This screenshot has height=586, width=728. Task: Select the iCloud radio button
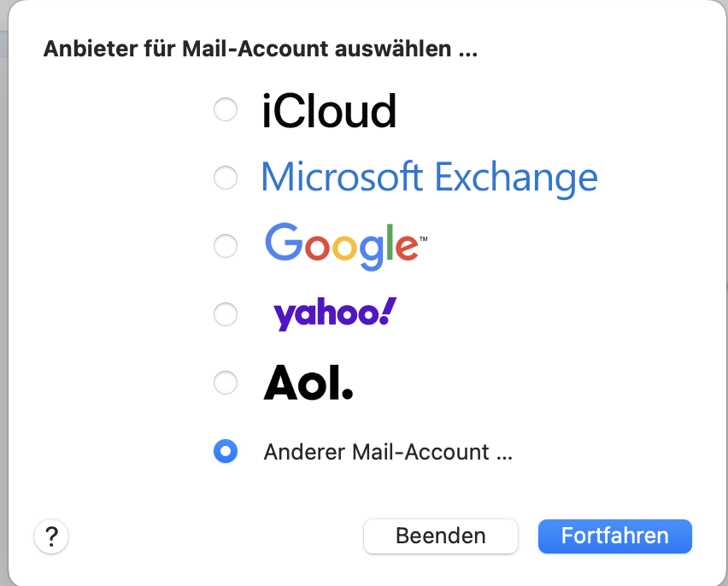point(226,110)
